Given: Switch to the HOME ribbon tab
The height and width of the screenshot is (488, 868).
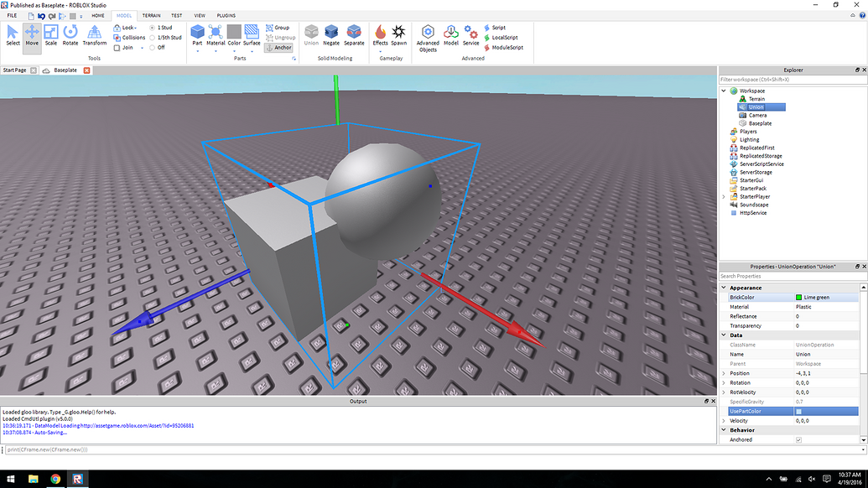Looking at the screenshot, I should (x=98, y=15).
